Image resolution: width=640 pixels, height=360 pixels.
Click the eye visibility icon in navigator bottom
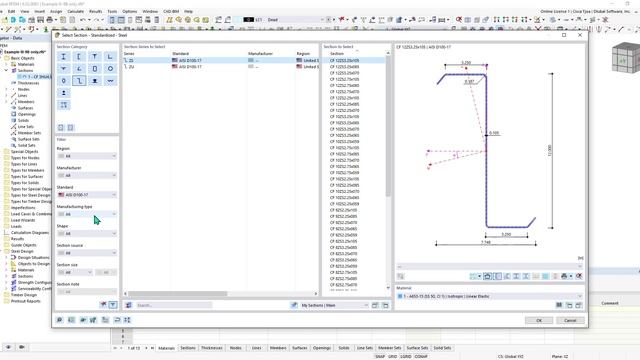pyautogui.click(x=8, y=347)
